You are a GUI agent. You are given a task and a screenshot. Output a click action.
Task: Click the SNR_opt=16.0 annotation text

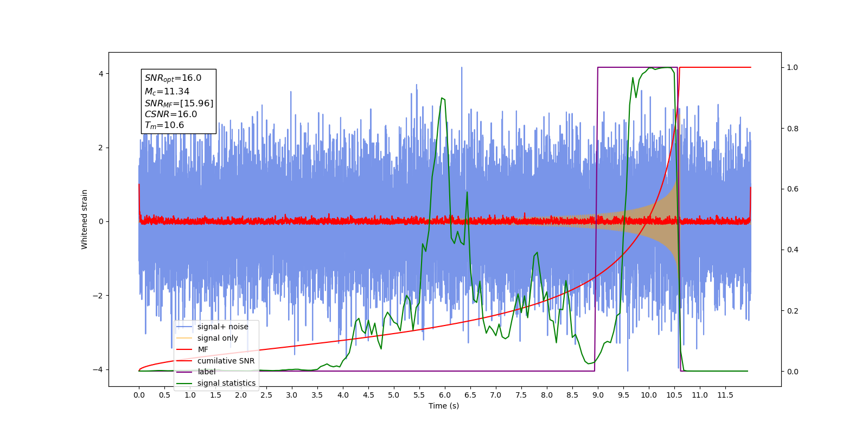173,78
